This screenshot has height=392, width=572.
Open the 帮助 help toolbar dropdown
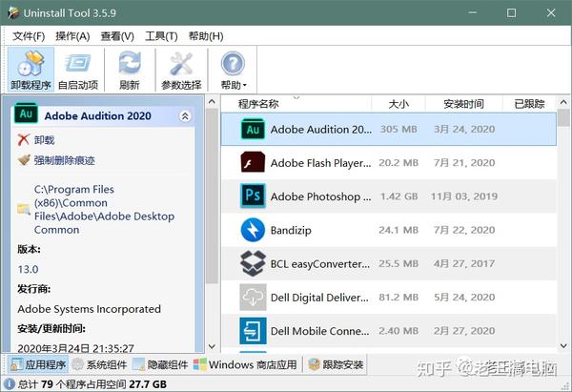[234, 70]
